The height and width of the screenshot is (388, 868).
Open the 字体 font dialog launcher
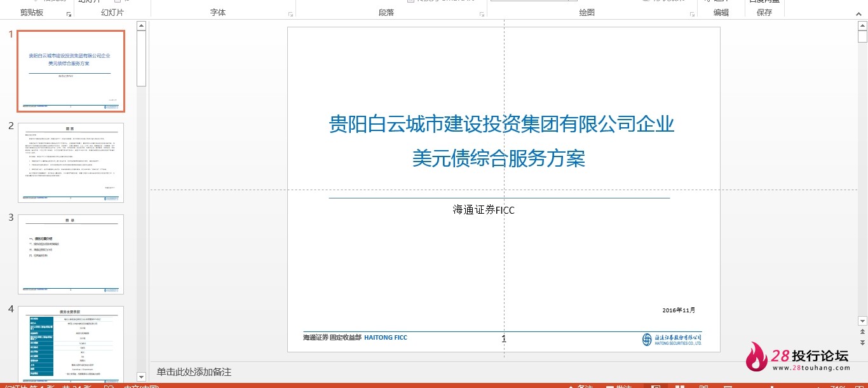(291, 13)
